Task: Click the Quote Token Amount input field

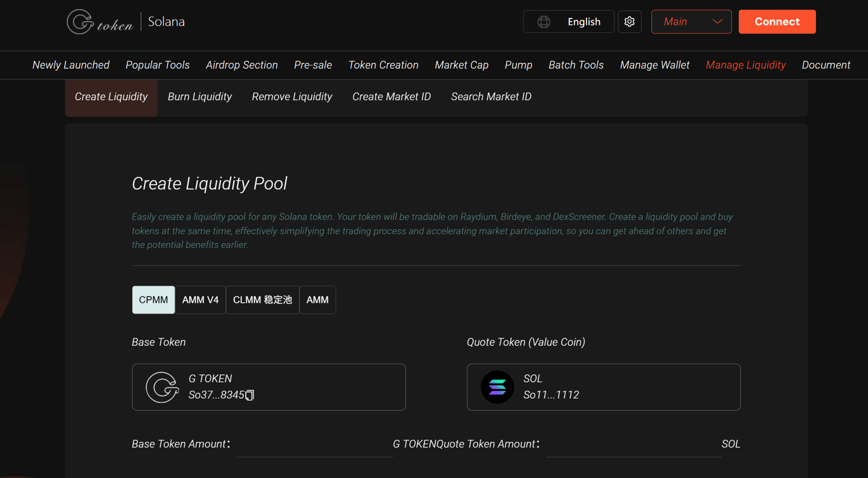Action: (x=634, y=444)
